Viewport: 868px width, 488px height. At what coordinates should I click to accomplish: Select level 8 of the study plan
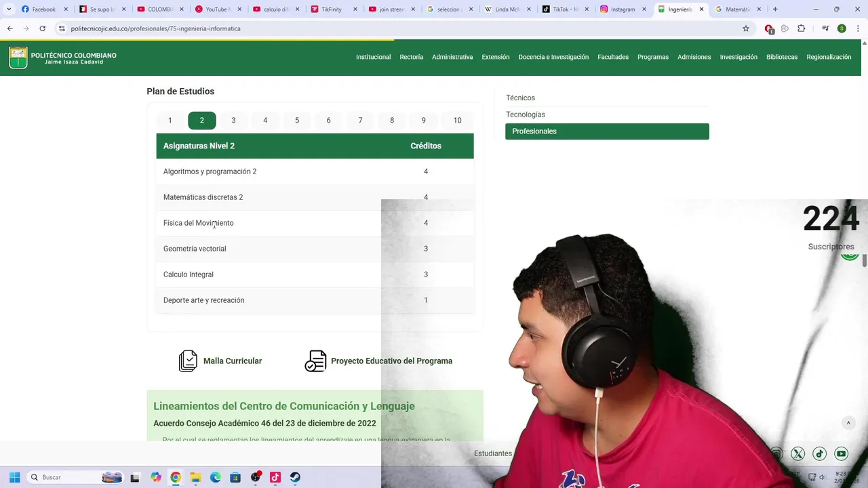392,121
